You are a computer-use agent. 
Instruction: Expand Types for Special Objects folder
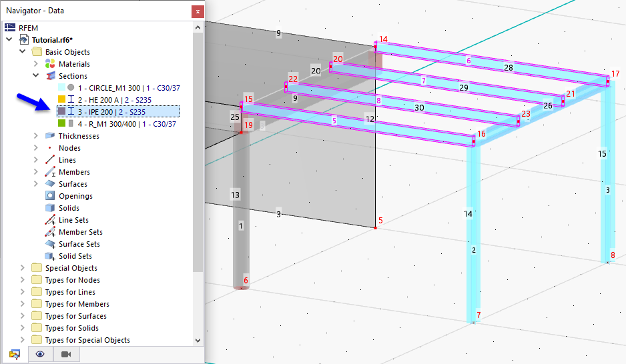(x=23, y=339)
